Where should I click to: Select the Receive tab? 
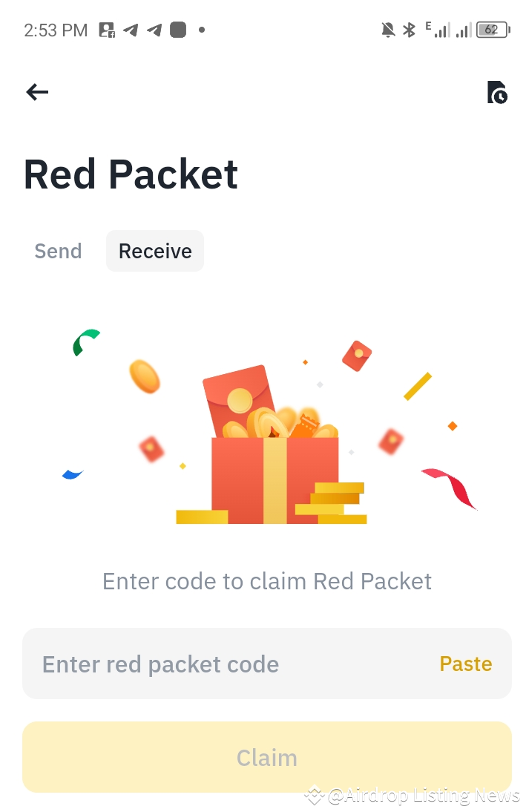[155, 251]
